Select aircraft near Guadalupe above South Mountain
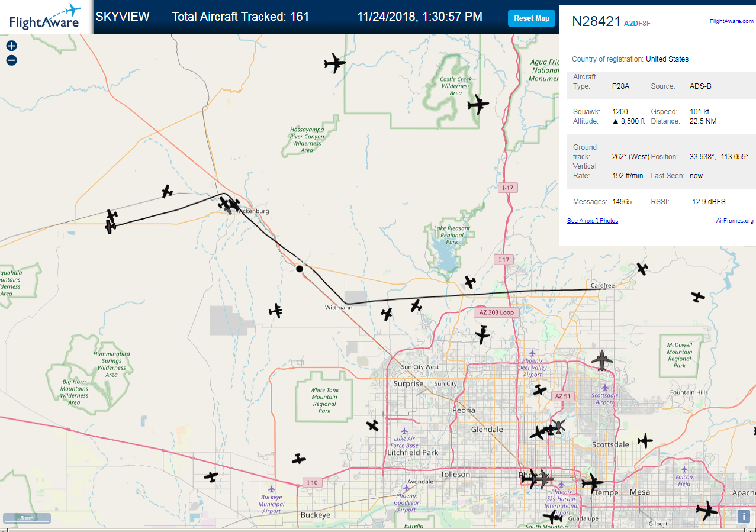Screen dimensions: 756x532 552,517
